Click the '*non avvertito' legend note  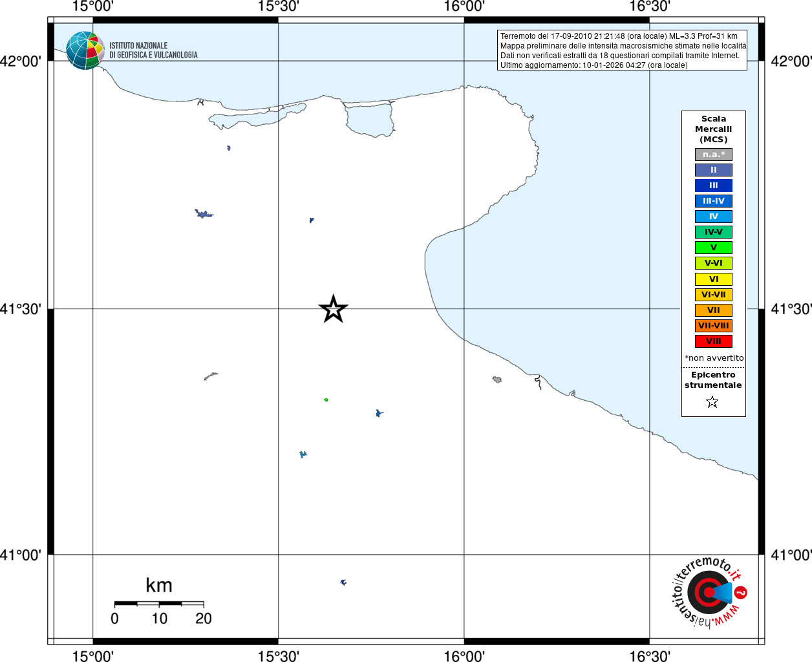click(x=714, y=358)
